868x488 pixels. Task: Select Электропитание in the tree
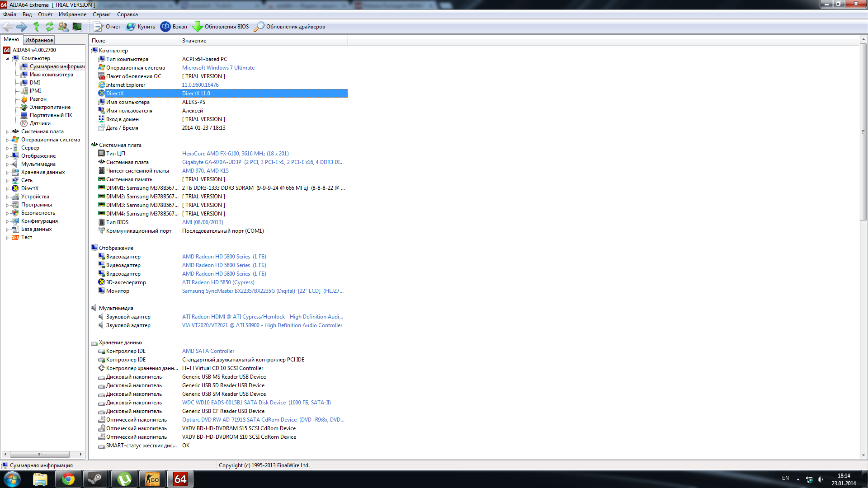(50, 107)
